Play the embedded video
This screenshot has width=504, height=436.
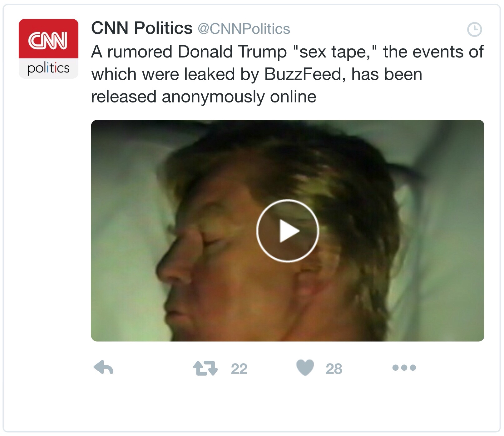point(288,231)
